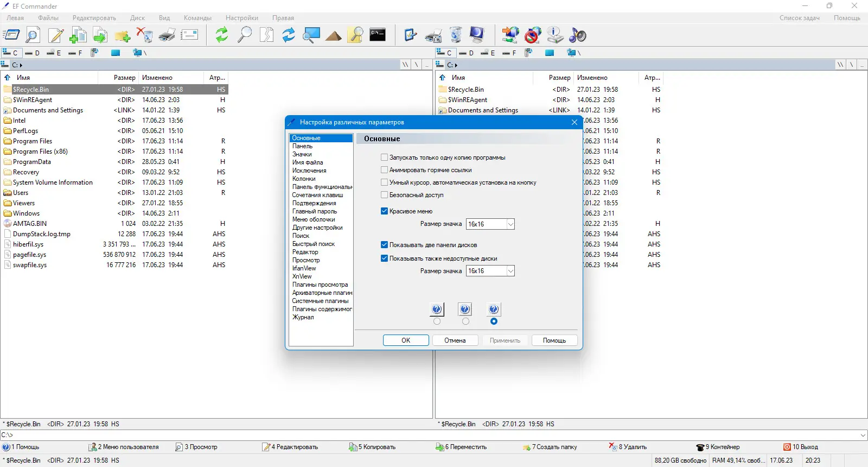Click the printer with camera toolbar icon

[433, 35]
